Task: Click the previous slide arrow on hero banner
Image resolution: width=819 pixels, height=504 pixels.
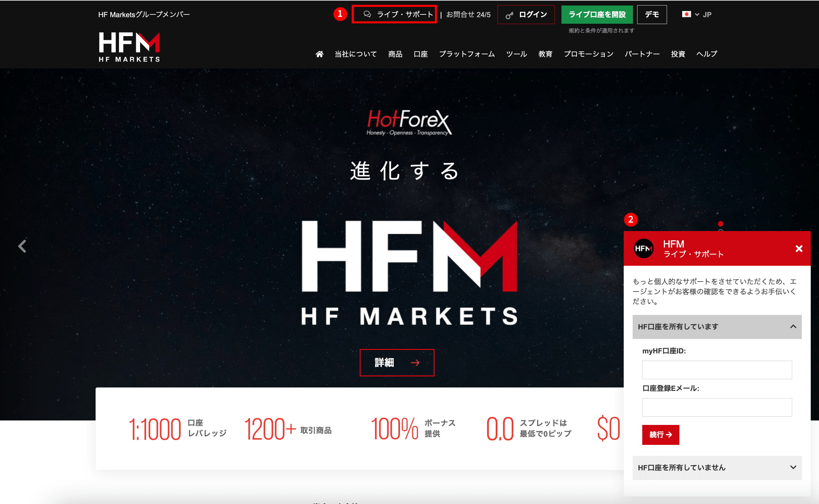Action: click(x=22, y=246)
